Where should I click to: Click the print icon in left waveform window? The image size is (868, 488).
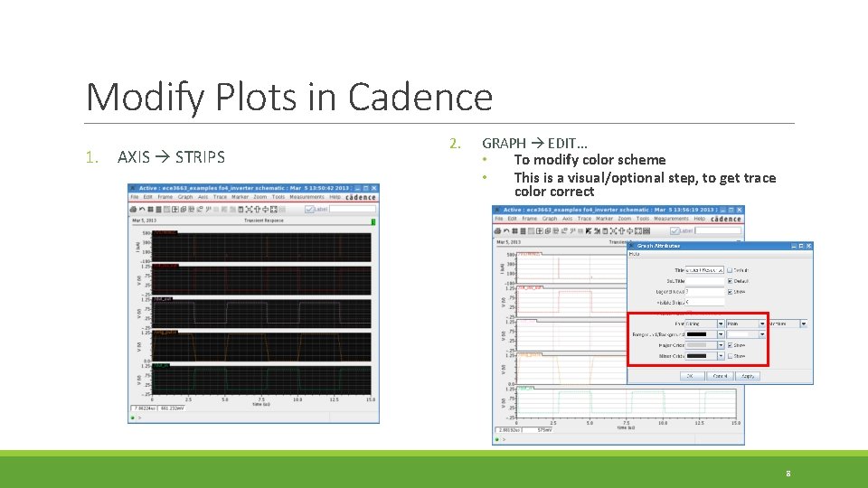point(133,209)
